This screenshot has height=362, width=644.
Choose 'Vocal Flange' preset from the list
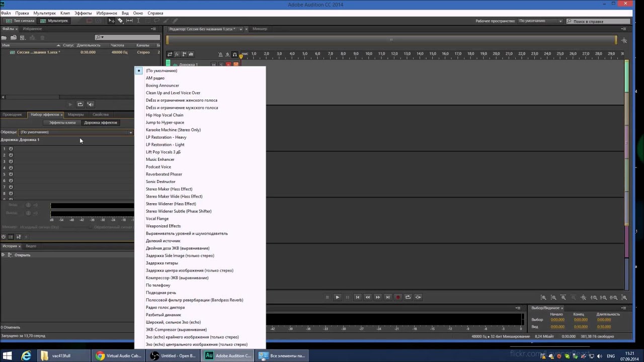point(157,219)
